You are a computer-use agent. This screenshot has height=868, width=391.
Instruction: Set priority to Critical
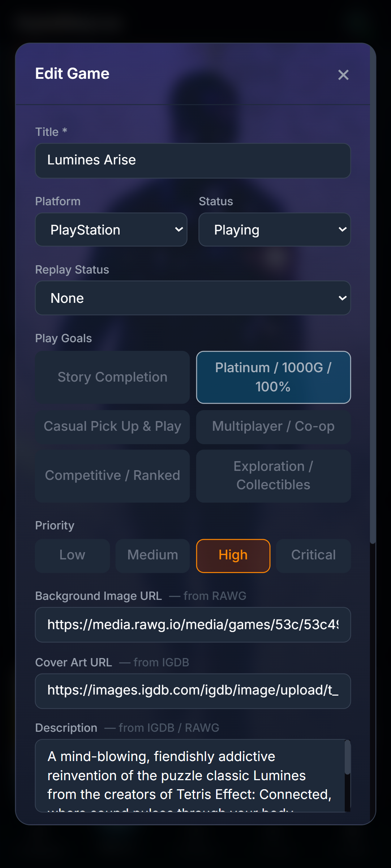(313, 556)
